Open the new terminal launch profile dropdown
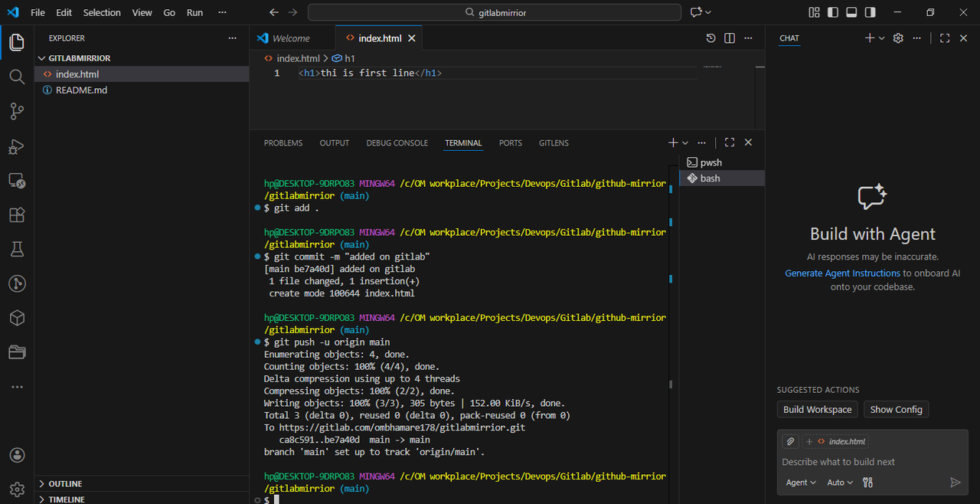 [x=685, y=143]
